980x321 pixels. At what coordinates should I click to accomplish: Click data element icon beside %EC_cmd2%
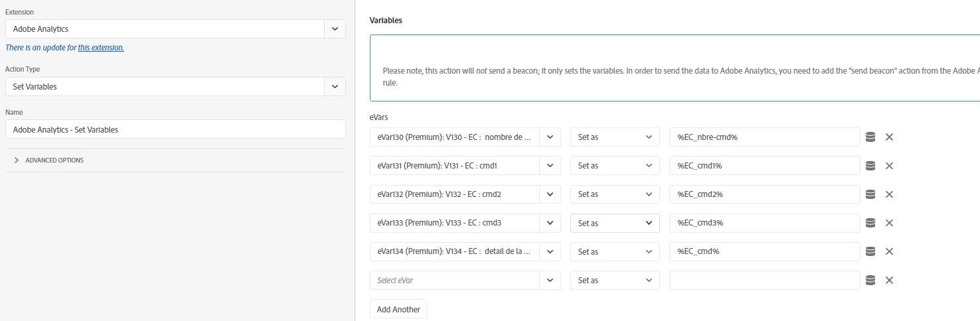[x=870, y=194]
